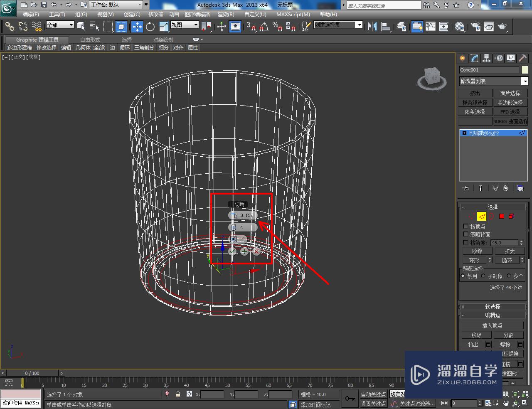Viewport: 532px width, 409px height.
Task: Open Select by Name list icon
Action: coord(94,27)
